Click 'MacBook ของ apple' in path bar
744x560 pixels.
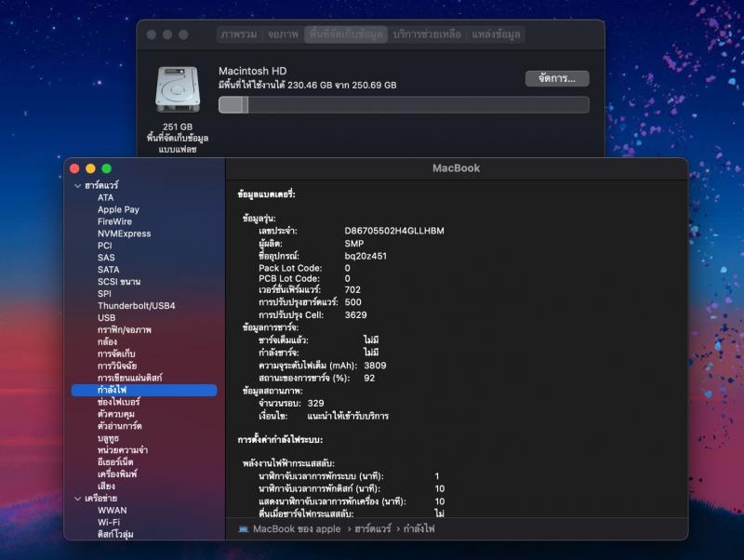[x=297, y=528]
